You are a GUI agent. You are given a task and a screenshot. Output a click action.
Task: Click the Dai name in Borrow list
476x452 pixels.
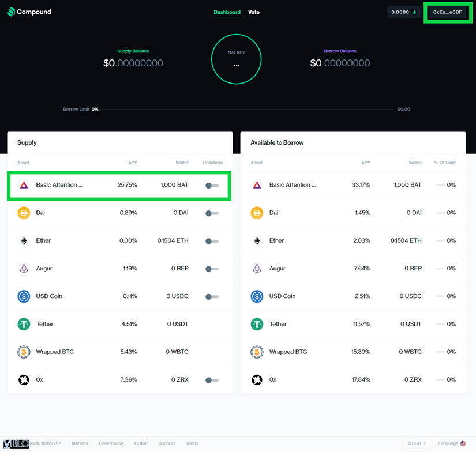(273, 213)
